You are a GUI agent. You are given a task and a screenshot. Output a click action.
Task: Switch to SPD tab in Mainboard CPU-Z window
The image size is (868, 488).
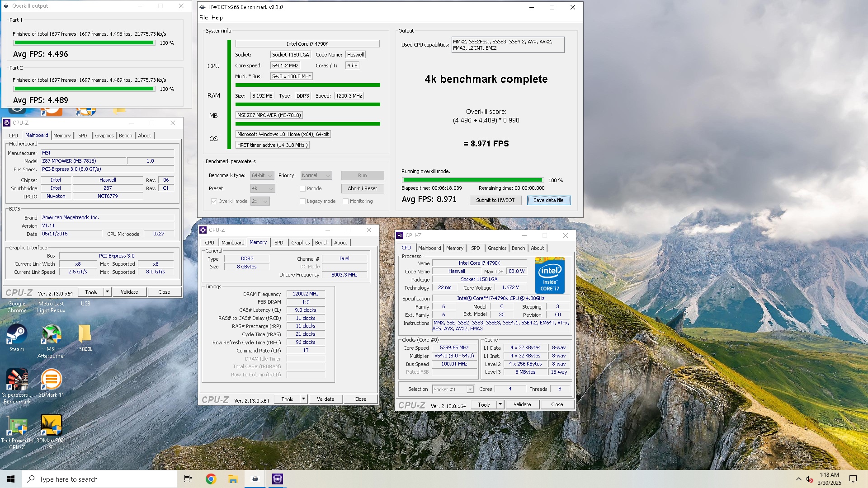click(83, 136)
